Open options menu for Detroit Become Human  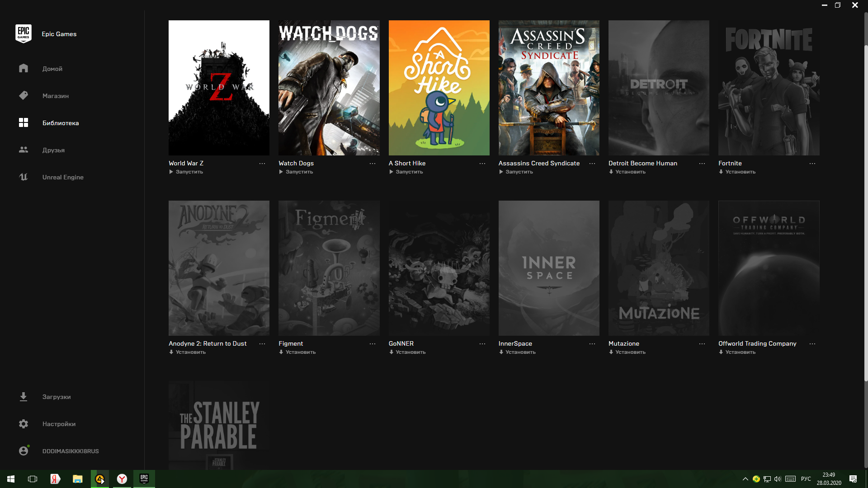702,164
